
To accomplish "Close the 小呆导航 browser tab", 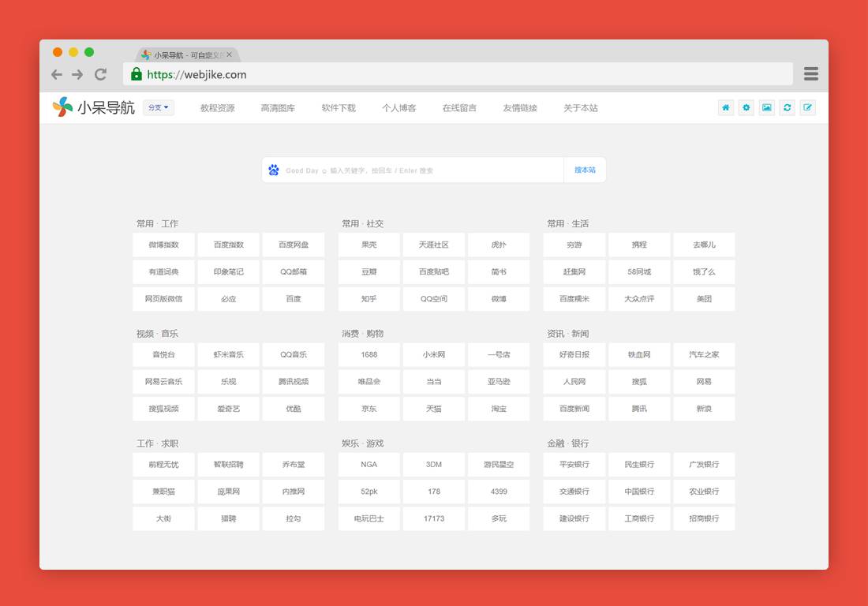I will tap(229, 55).
